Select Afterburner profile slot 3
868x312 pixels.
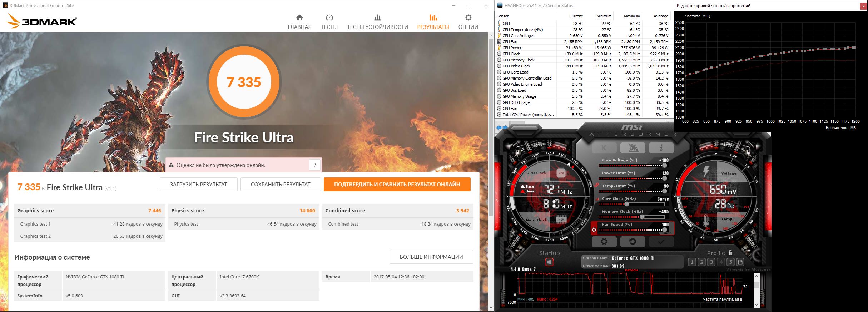coord(711,262)
